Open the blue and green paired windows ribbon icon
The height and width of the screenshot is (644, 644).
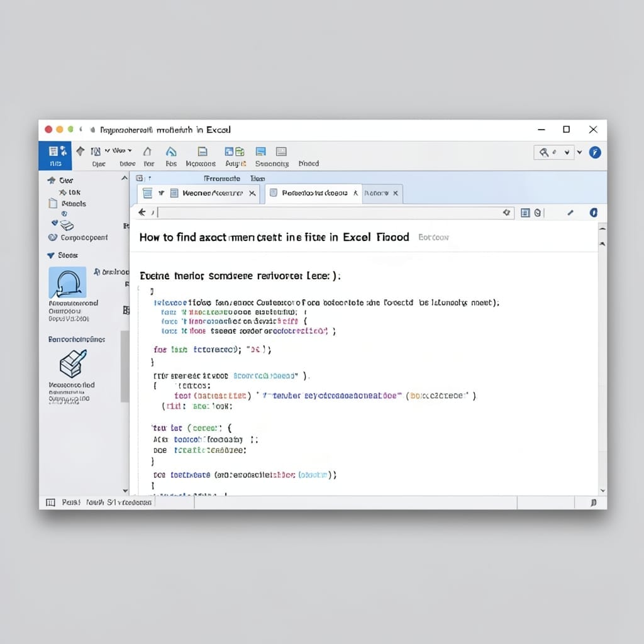point(235,152)
